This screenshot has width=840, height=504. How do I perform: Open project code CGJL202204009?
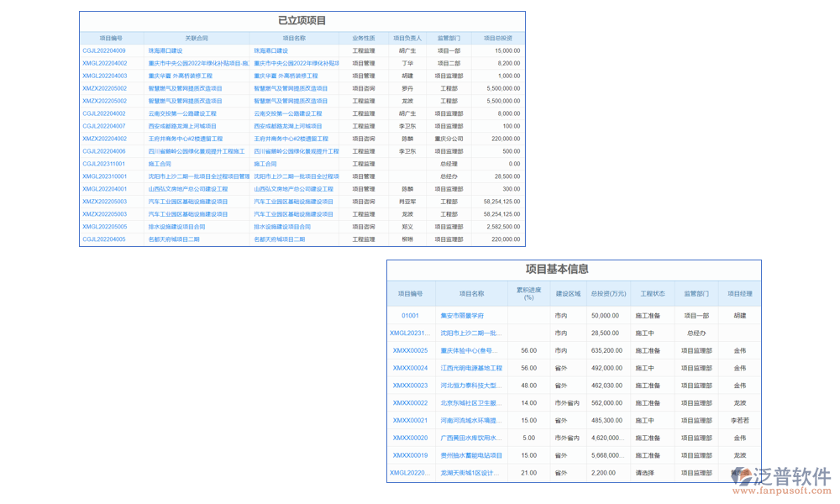point(104,50)
